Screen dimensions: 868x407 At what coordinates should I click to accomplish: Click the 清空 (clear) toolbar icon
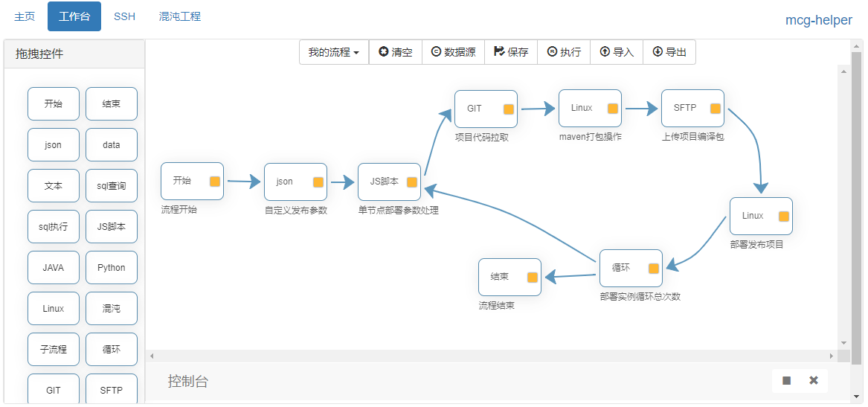[x=384, y=52]
